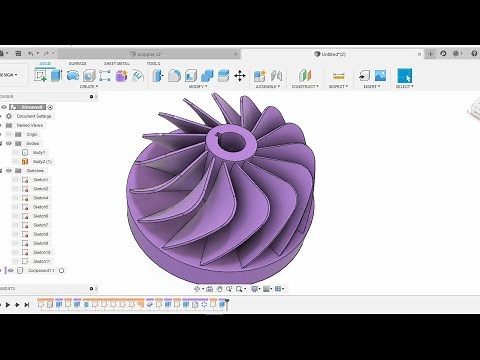Click the New Component icon
This screenshot has height=360, width=480.
tap(260, 76)
